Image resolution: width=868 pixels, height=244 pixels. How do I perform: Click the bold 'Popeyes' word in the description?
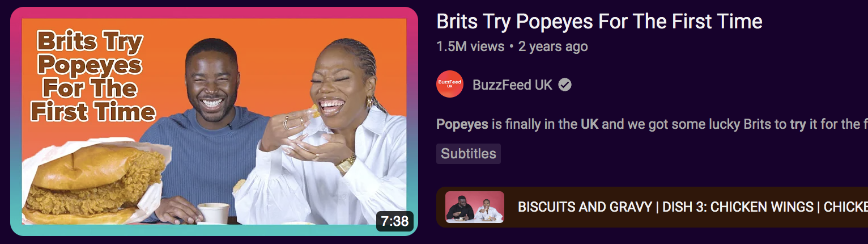pyautogui.click(x=462, y=124)
